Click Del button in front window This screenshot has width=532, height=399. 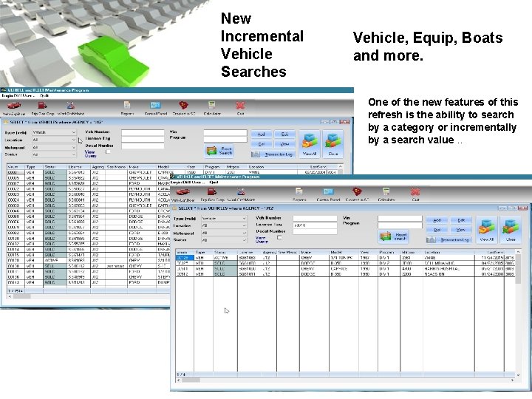coord(437,230)
